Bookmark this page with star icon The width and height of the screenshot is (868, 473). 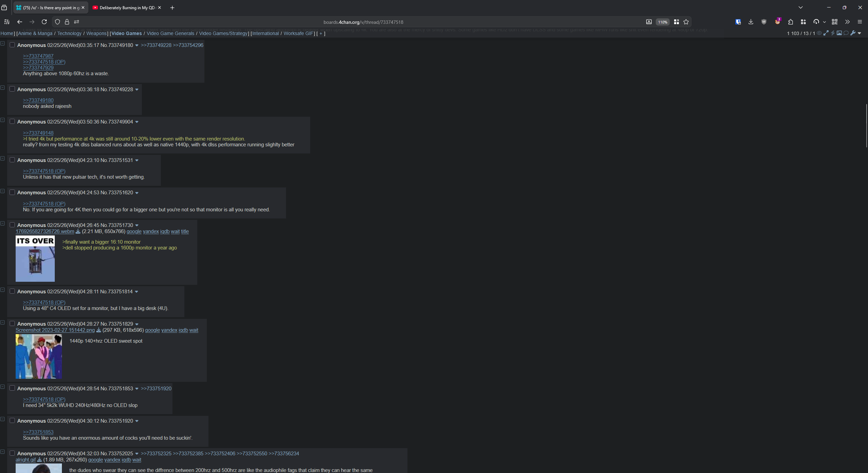pos(686,22)
